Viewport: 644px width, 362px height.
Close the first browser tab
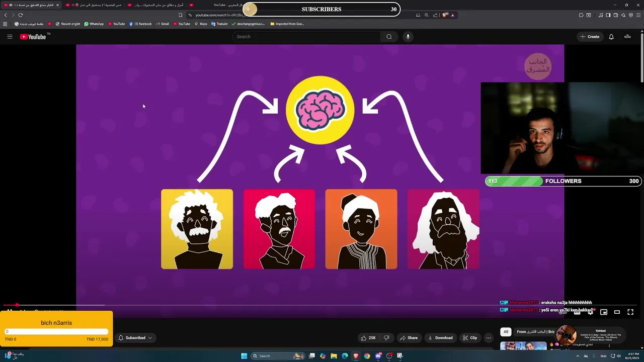tap(57, 5)
